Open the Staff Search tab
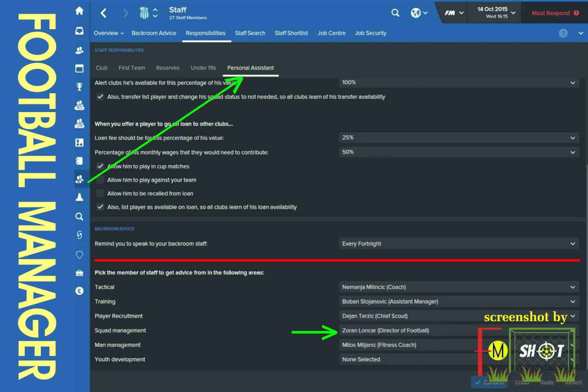 click(250, 33)
